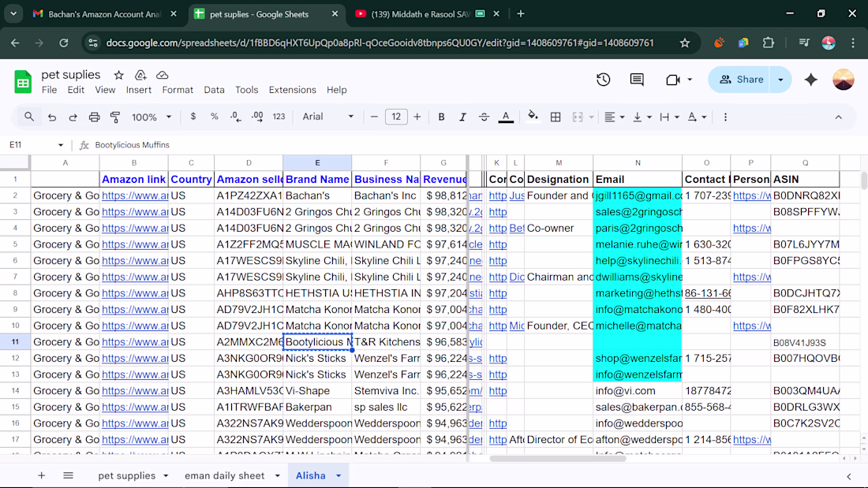Screen dimensions: 868x488
Task: Open the Edit menu
Action: (x=76, y=90)
